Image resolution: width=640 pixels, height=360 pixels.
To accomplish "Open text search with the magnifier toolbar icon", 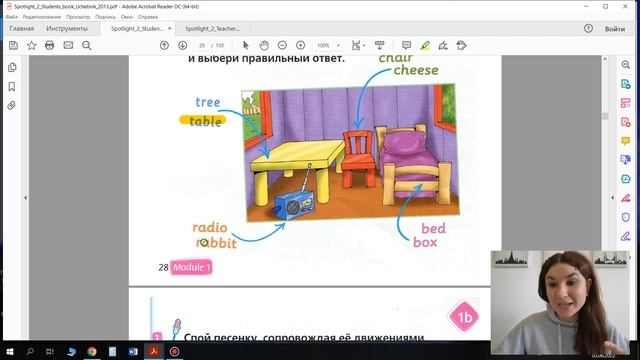I will click(87, 45).
